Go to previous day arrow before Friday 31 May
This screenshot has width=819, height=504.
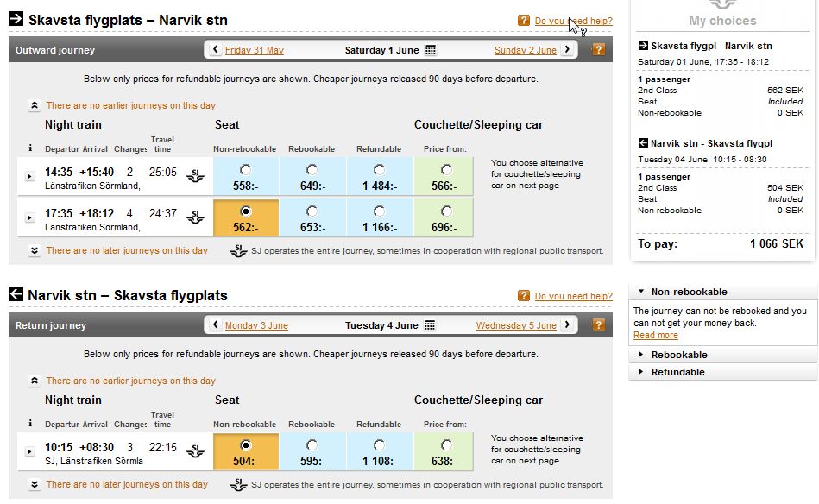[x=215, y=49]
